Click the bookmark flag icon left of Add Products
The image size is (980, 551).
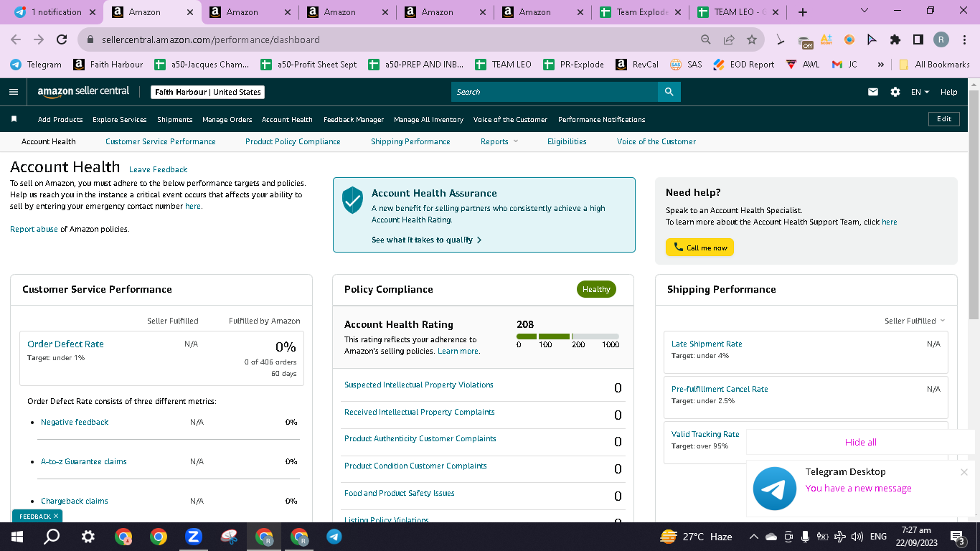[x=14, y=119]
